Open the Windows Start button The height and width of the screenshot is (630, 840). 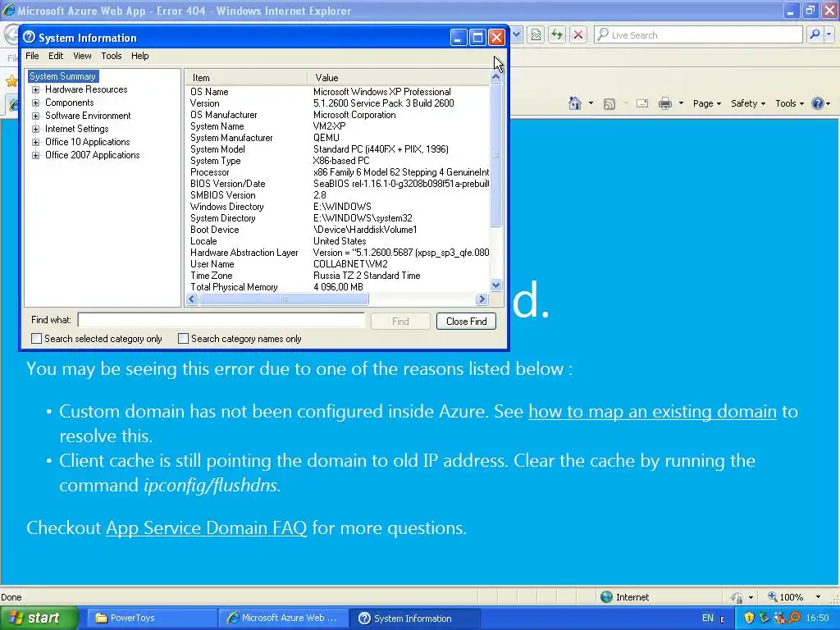click(39, 618)
